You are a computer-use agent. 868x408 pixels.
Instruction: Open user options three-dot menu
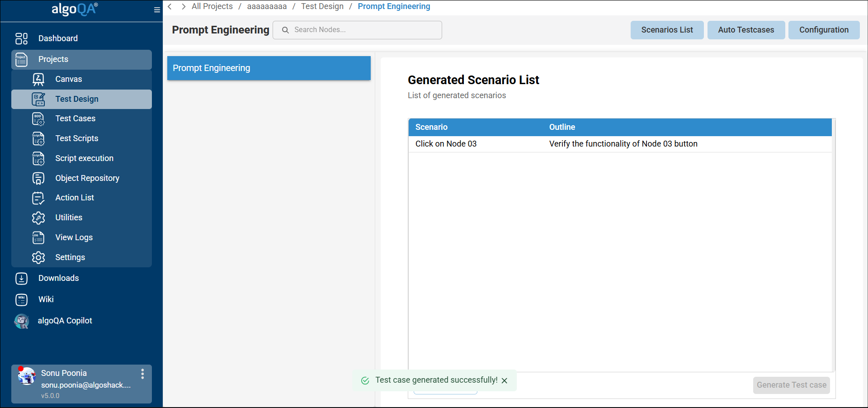point(142,374)
